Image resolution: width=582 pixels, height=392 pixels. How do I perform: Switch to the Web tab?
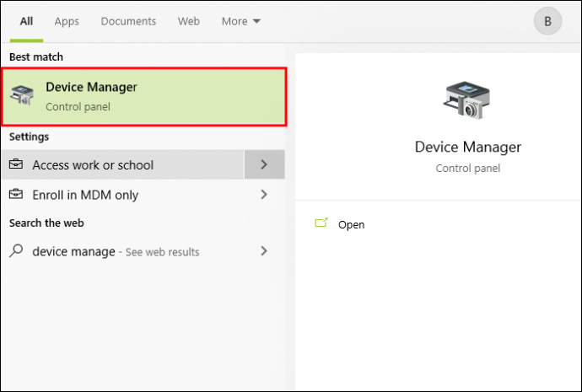189,21
